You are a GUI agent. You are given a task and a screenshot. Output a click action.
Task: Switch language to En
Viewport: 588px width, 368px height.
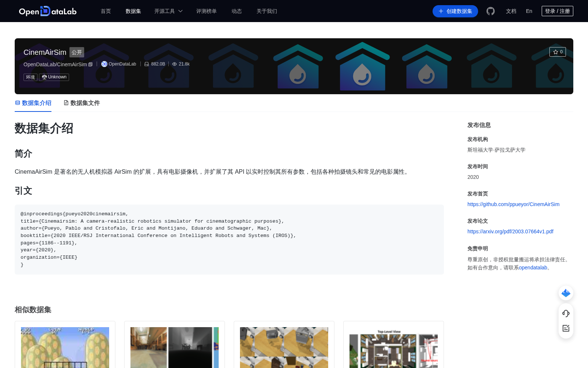click(529, 11)
